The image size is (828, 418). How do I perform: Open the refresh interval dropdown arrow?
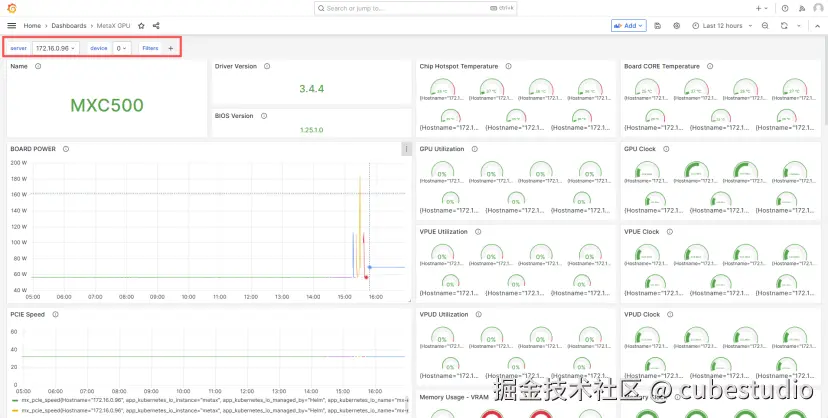tap(799, 25)
